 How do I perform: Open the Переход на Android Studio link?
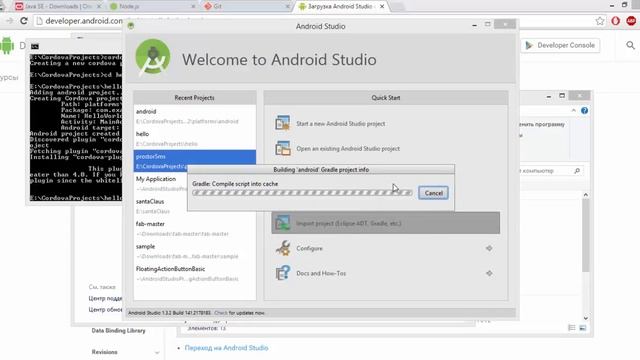tap(226, 348)
